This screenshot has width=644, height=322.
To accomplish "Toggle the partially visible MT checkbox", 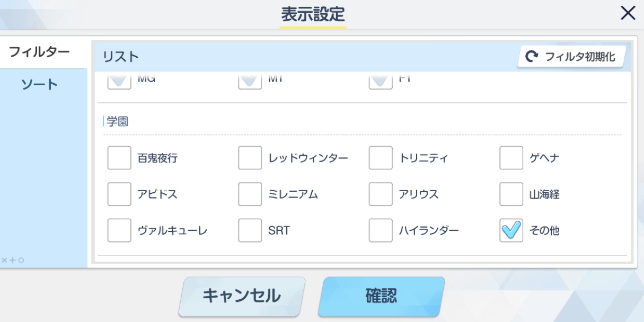I will coord(250,82).
